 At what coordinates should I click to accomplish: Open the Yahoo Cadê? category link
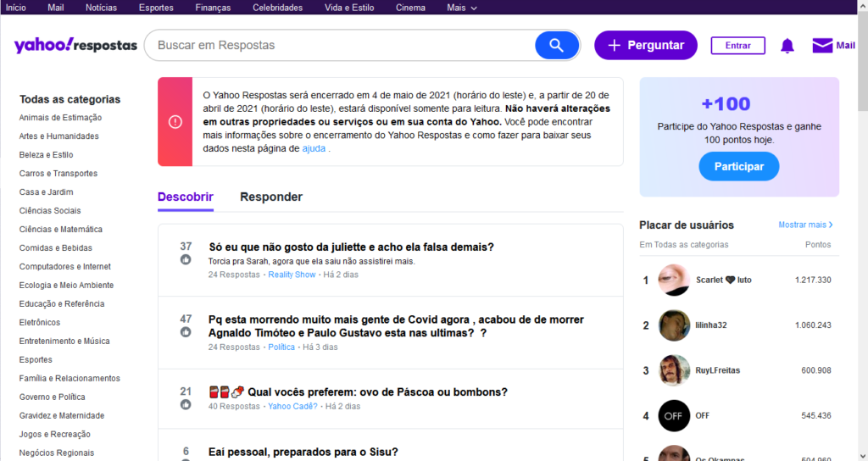pyautogui.click(x=292, y=406)
